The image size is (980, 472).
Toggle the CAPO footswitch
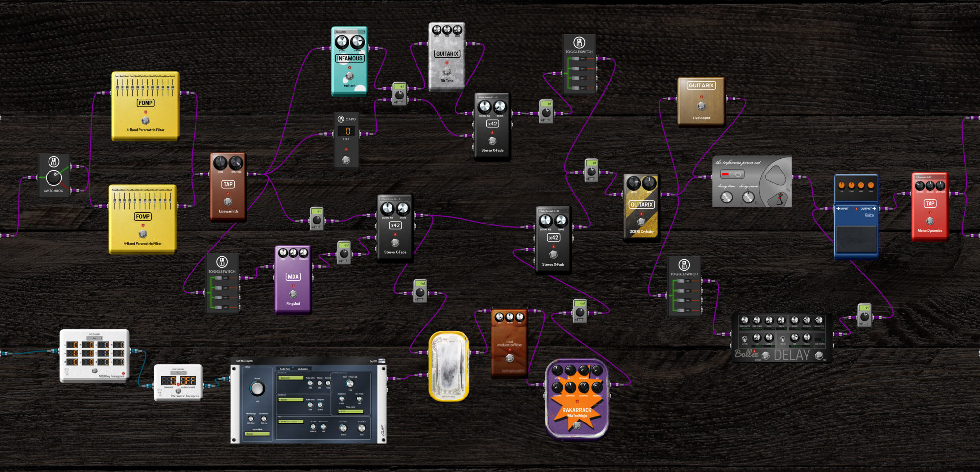click(346, 160)
